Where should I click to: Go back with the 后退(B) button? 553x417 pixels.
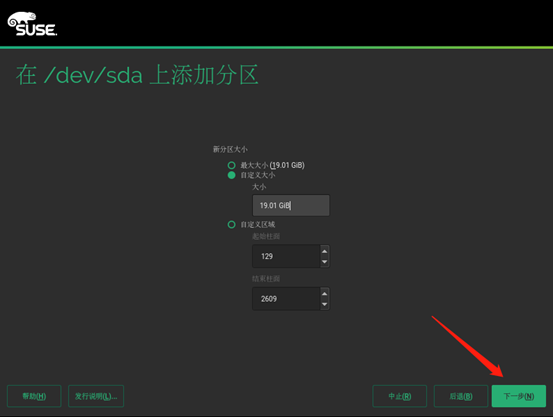coord(461,396)
